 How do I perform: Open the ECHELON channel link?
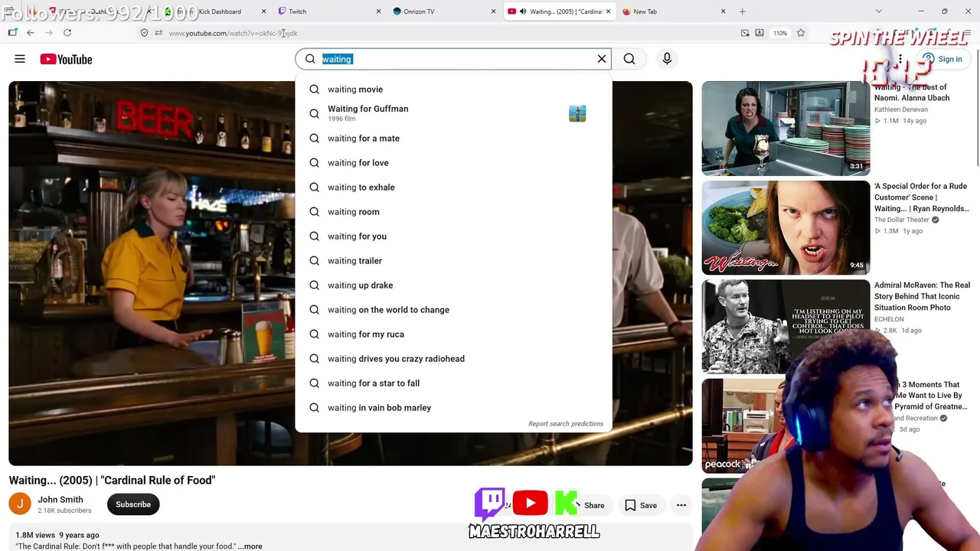[889, 319]
